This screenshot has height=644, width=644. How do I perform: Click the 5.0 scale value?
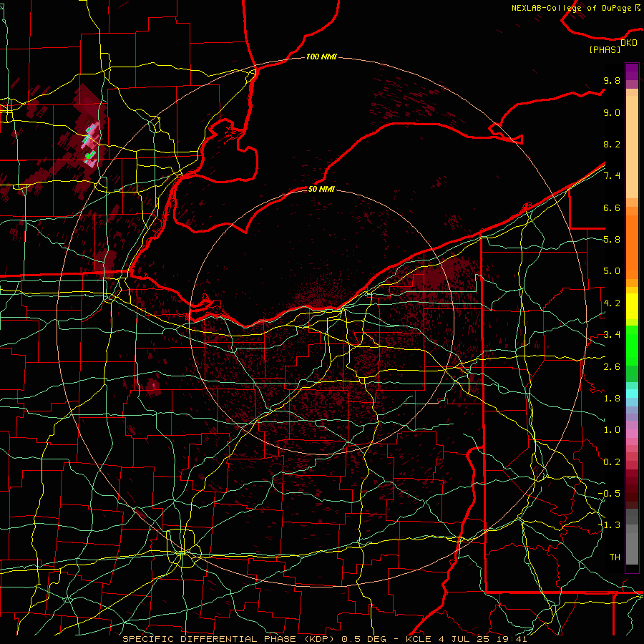coord(612,271)
